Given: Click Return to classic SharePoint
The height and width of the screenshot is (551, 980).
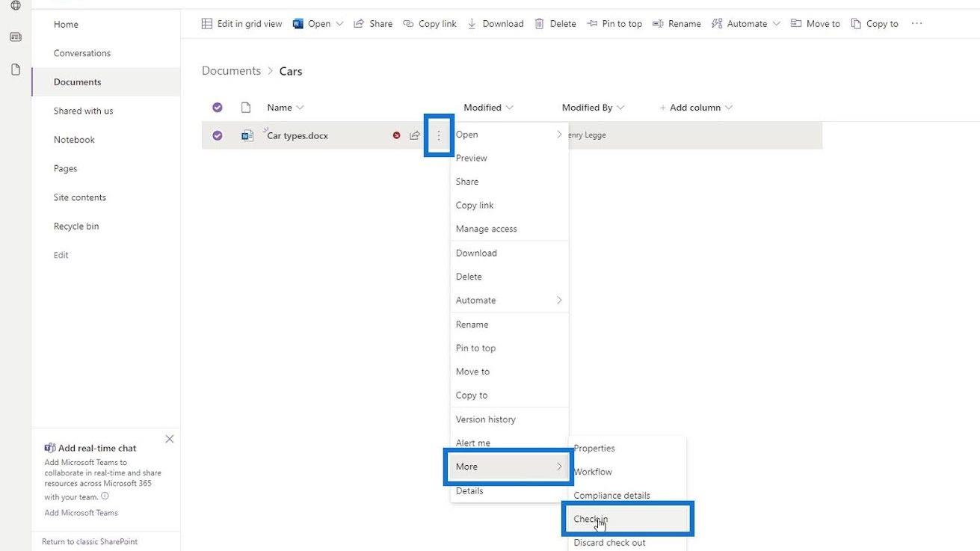Looking at the screenshot, I should point(90,542).
